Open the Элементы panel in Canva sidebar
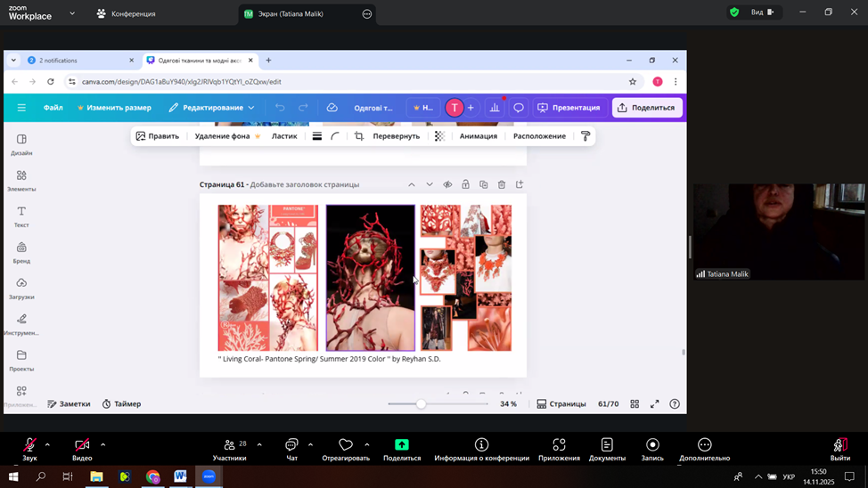Viewport: 868px width, 488px height. pos(21,180)
